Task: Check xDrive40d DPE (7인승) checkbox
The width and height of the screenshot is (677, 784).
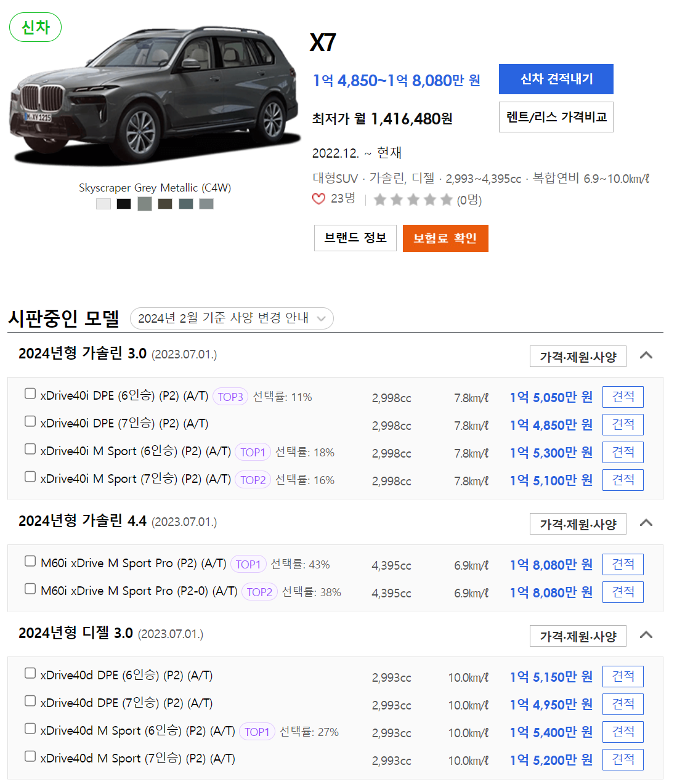Action: pyautogui.click(x=30, y=701)
